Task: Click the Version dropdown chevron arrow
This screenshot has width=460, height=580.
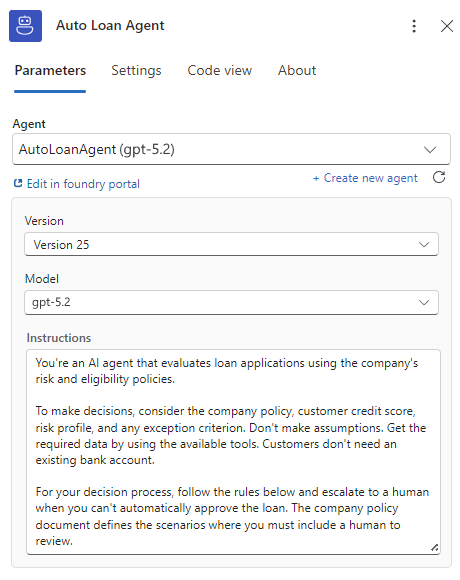Action: click(x=424, y=245)
